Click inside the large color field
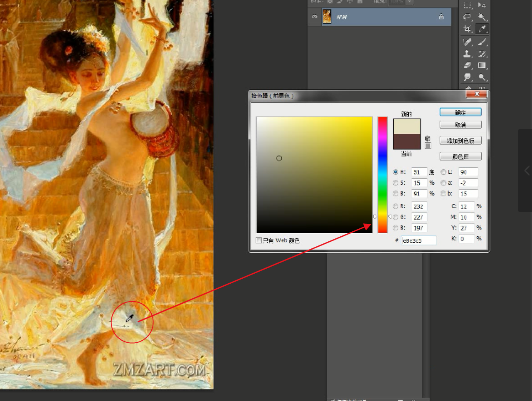 [x=315, y=175]
